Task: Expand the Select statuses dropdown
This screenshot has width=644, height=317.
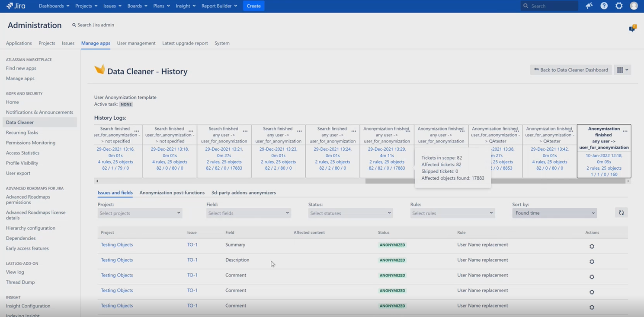Action: (x=350, y=213)
